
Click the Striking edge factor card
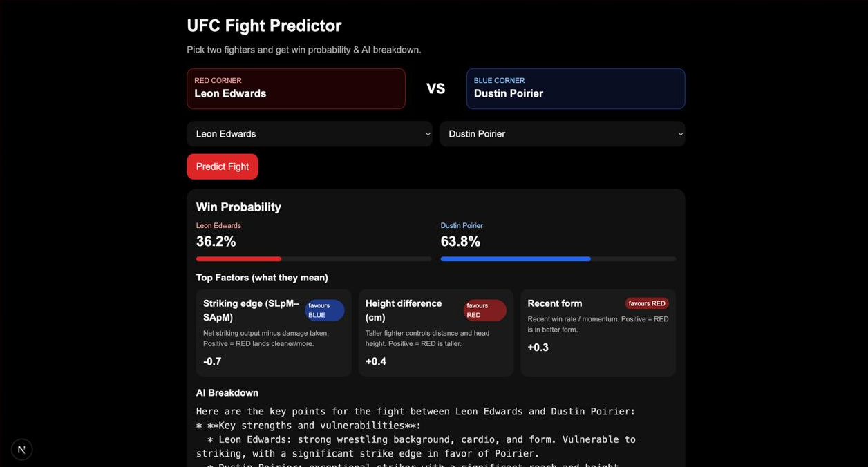274,332
